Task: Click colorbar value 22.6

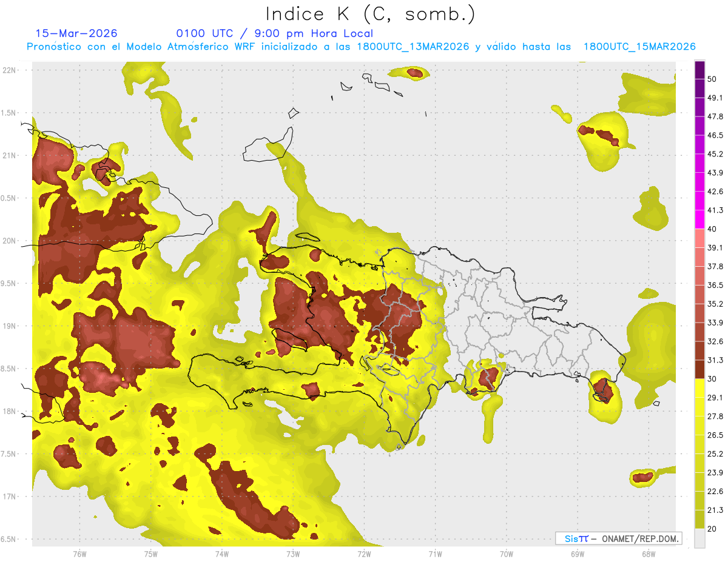Action: coord(715,492)
